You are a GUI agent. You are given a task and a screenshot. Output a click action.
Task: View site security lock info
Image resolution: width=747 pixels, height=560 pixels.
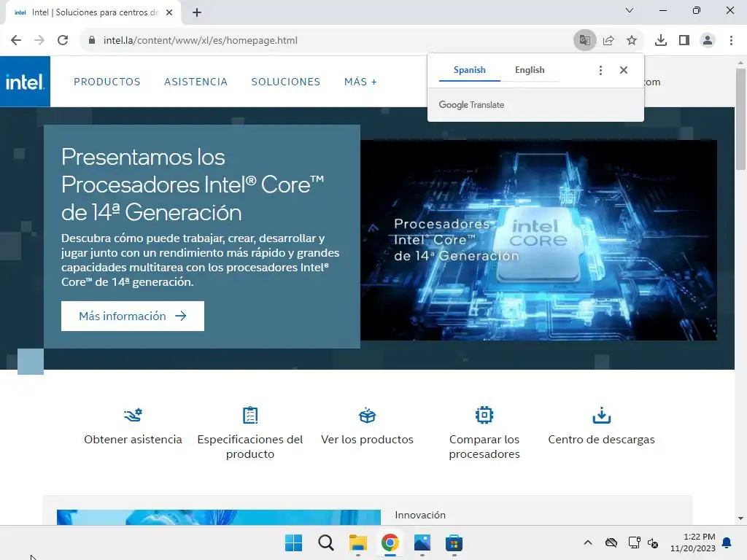(92, 40)
